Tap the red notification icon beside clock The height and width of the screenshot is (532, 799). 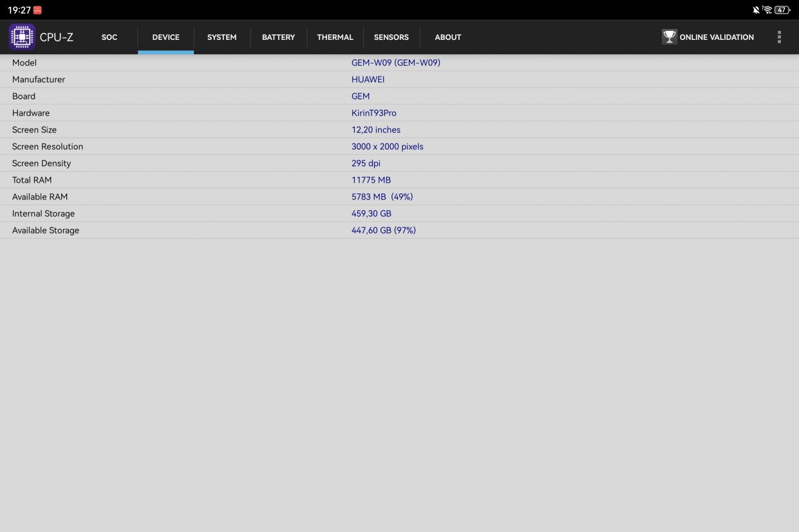pos(37,10)
